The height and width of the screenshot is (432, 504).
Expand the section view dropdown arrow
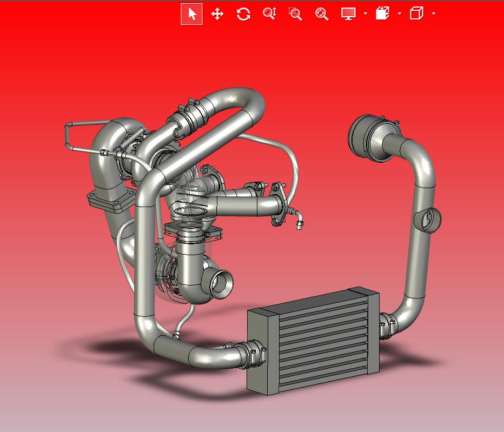400,14
